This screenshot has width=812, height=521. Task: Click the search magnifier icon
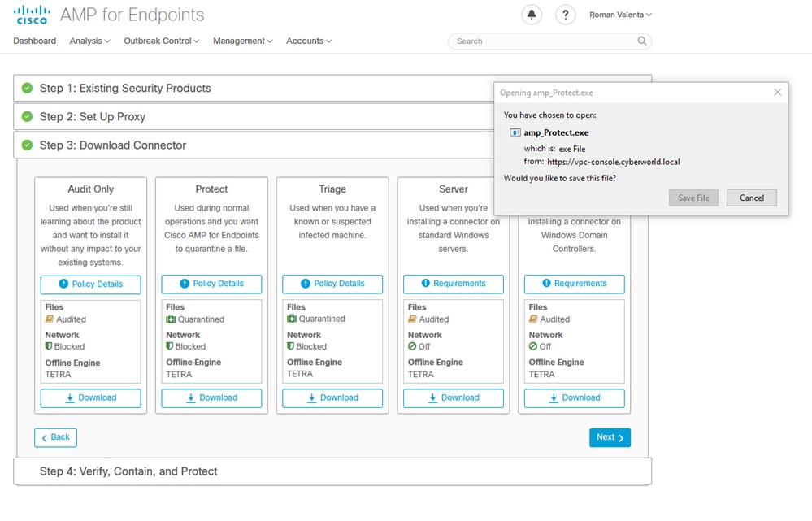click(641, 41)
